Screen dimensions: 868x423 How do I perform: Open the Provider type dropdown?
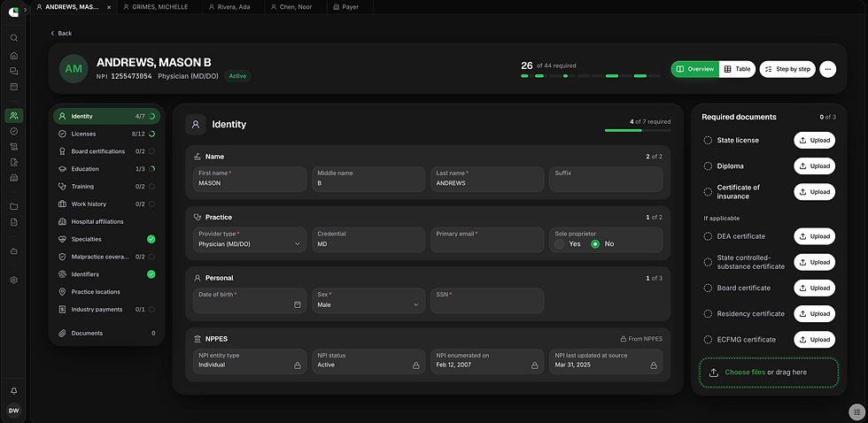[250, 240]
